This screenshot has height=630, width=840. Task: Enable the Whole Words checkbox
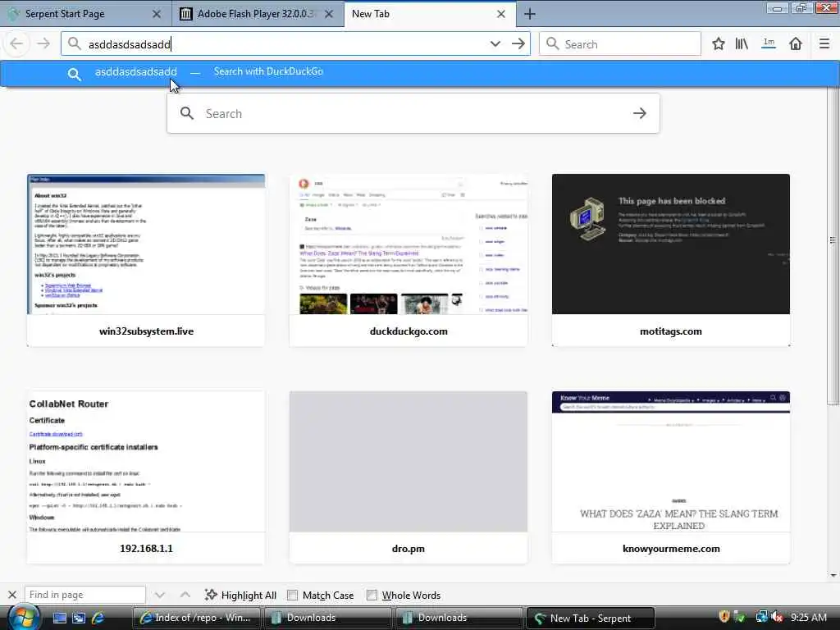tap(372, 596)
